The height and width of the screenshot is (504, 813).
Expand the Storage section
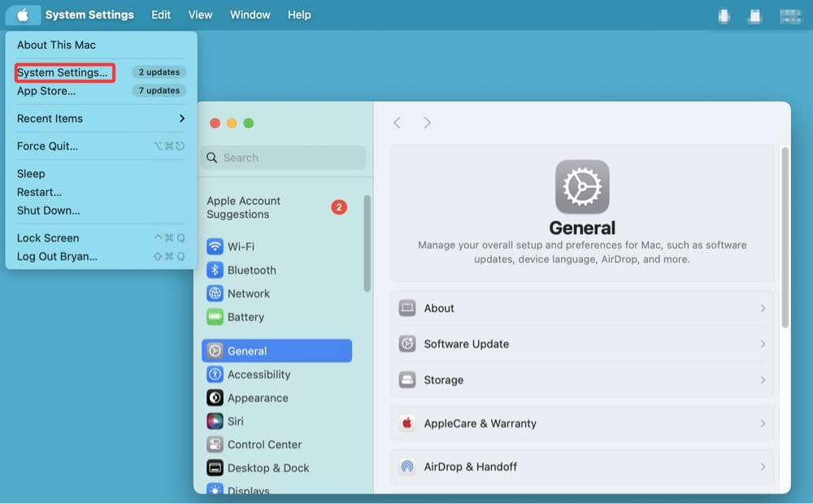coord(582,380)
